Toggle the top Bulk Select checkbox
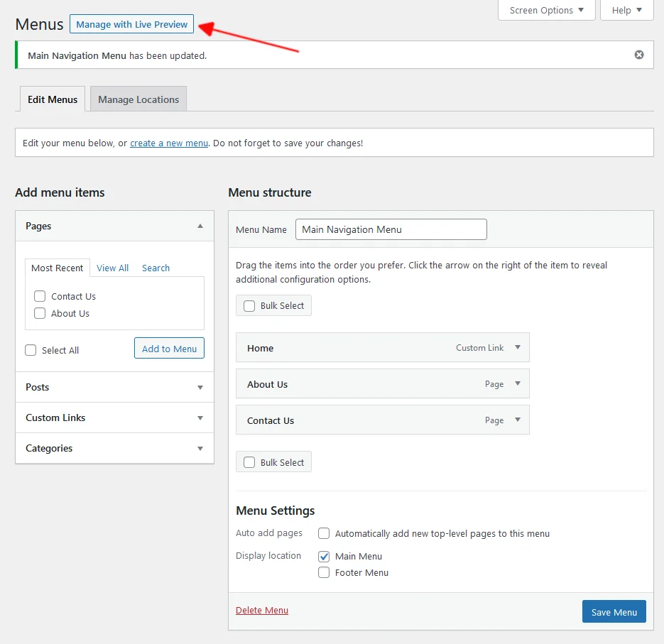 click(249, 306)
